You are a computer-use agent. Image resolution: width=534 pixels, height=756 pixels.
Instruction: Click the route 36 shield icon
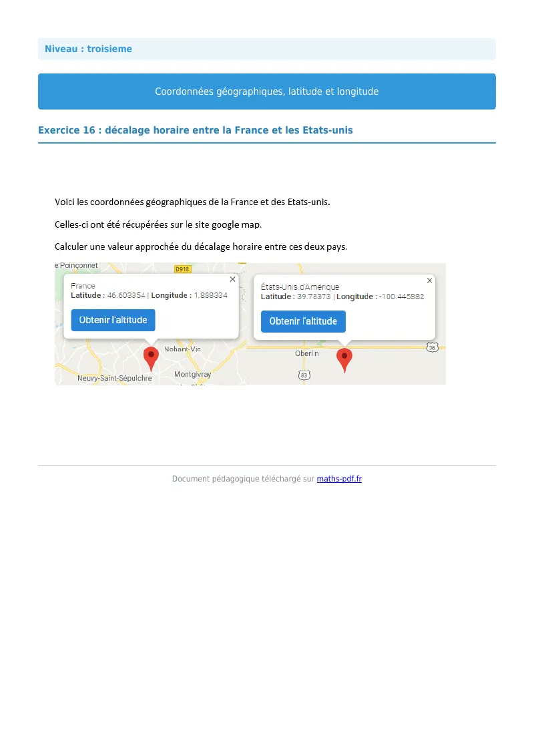pos(433,347)
